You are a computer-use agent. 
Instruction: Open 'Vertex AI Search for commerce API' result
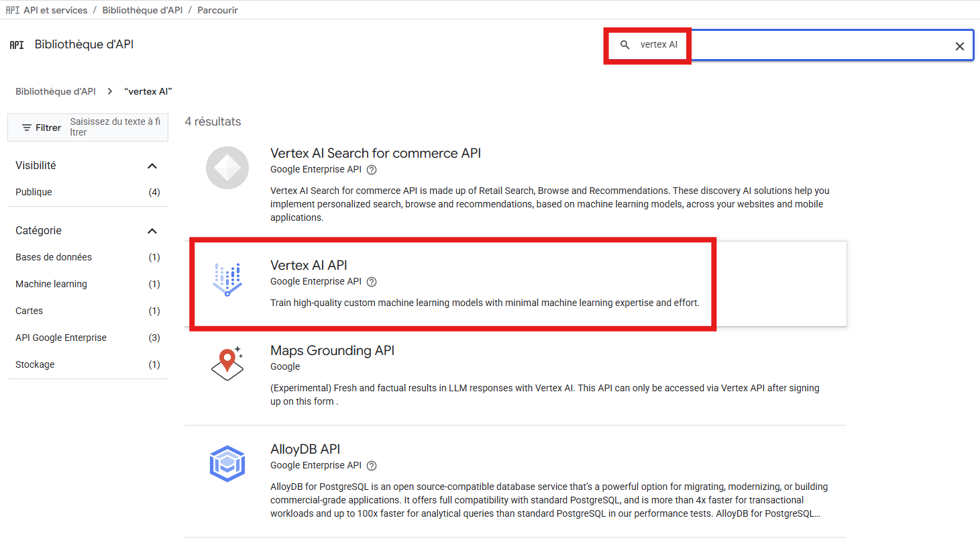(376, 153)
